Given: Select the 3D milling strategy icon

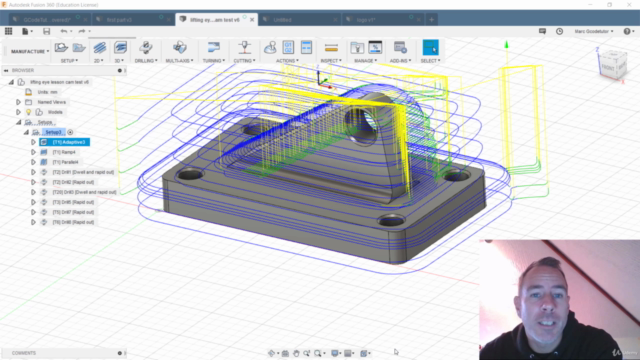Looking at the screenshot, I should pyautogui.click(x=120, y=47).
